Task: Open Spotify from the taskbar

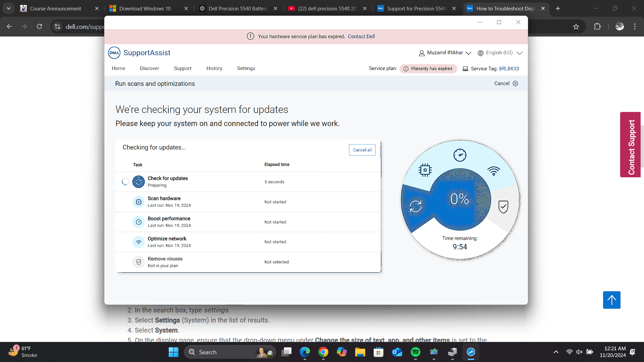Action: pyautogui.click(x=416, y=352)
